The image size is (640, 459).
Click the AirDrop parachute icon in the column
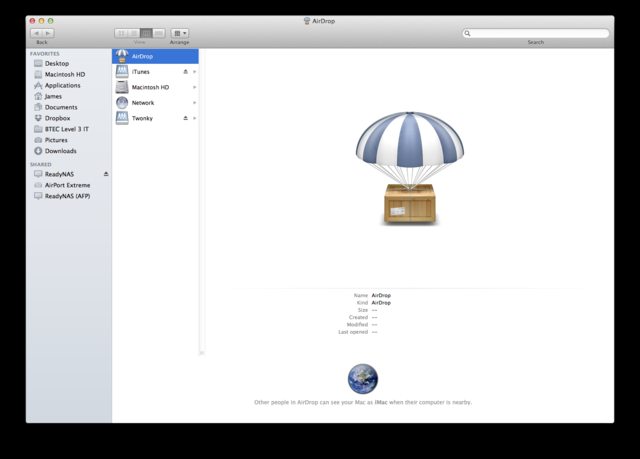tap(122, 56)
